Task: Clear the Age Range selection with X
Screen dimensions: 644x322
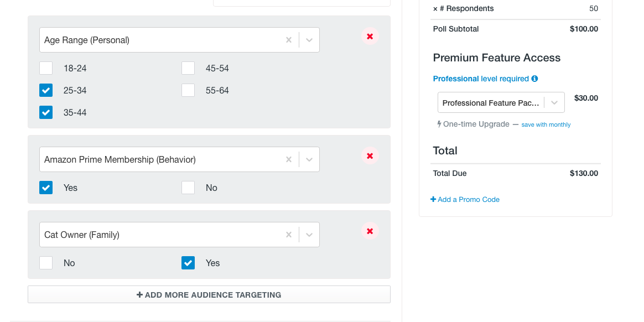Action: [288, 40]
